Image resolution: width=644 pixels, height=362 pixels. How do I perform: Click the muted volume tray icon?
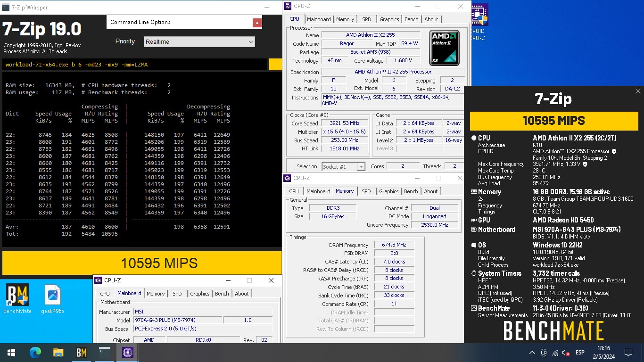(x=566, y=353)
